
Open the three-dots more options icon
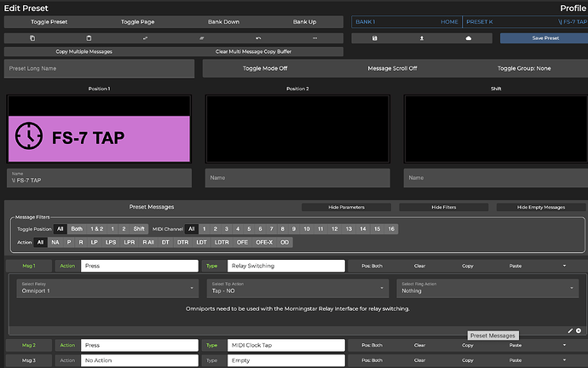point(314,38)
